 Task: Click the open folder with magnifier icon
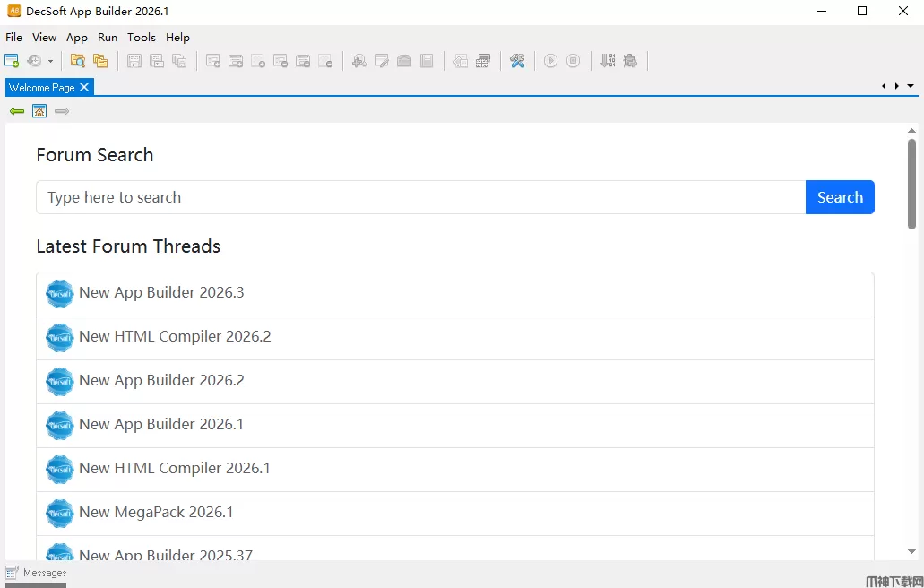tap(78, 60)
